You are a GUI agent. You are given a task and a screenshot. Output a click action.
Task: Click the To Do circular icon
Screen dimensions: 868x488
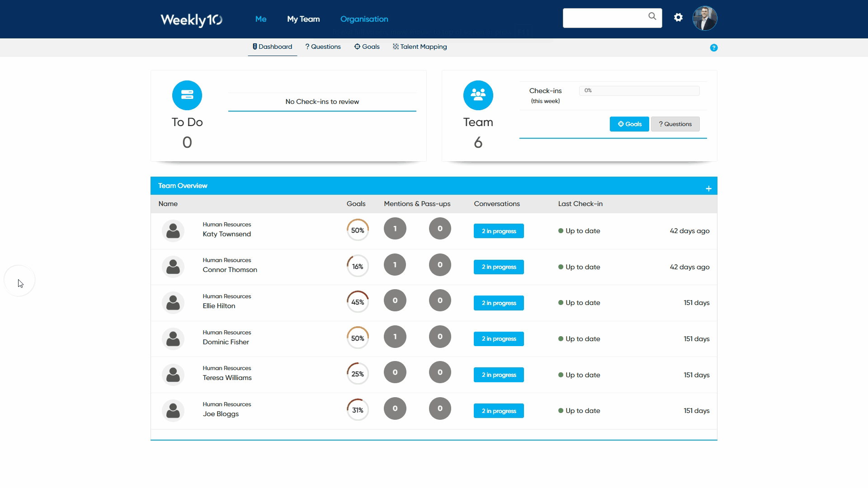click(x=187, y=95)
